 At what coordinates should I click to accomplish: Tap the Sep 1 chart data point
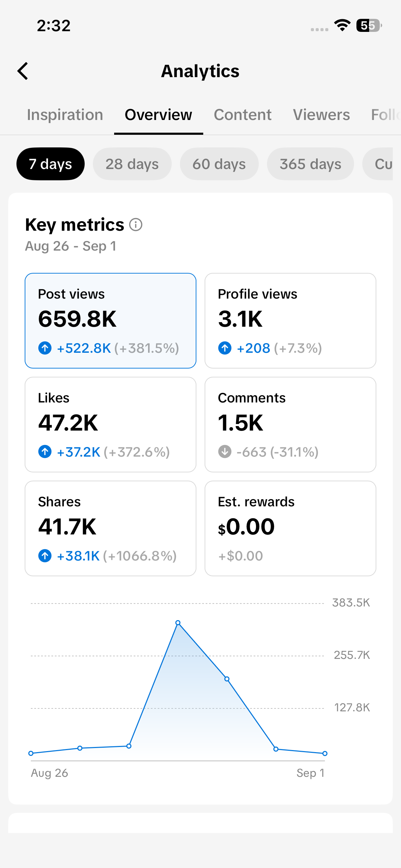point(325,753)
